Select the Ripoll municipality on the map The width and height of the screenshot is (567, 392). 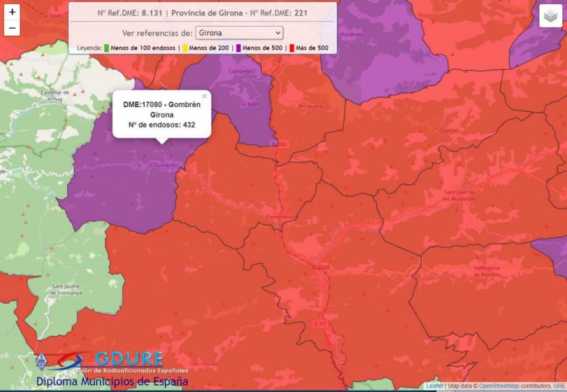[320, 267]
